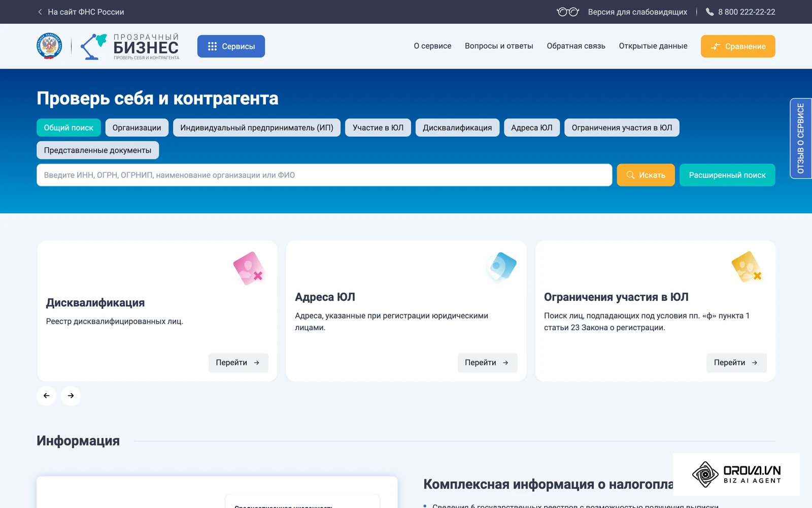
Task: Click the Адреса ЮЛ card heading
Action: tap(325, 297)
